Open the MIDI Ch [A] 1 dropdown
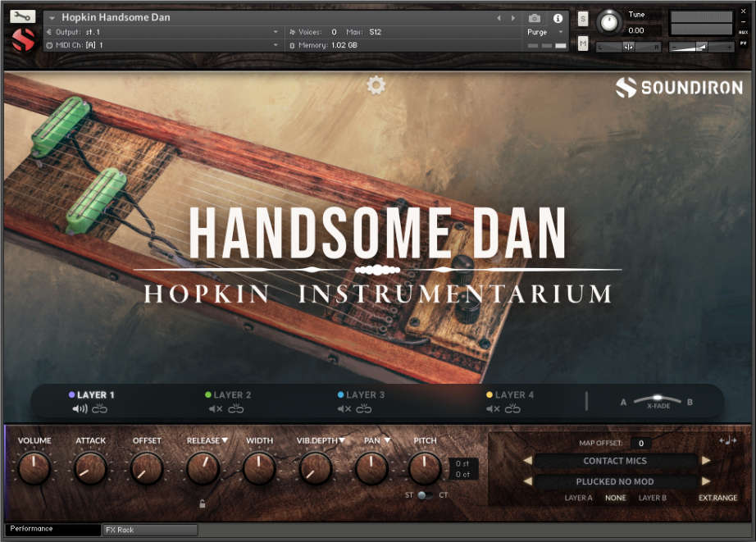 pos(164,44)
